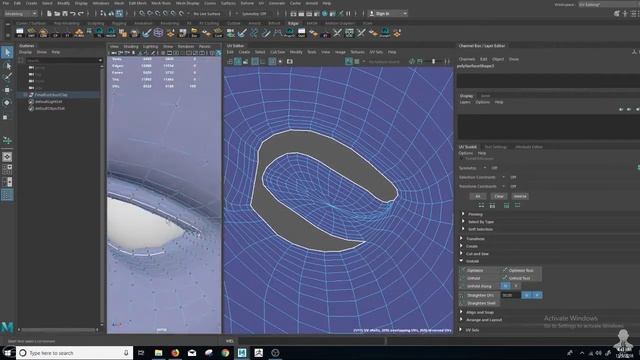Select the arrow Select tool in the toolbox
The image size is (640, 360).
point(7,52)
